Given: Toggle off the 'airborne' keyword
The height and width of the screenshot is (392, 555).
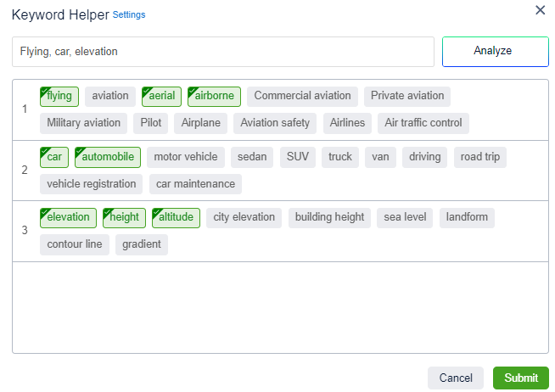Looking at the screenshot, I should (214, 97).
